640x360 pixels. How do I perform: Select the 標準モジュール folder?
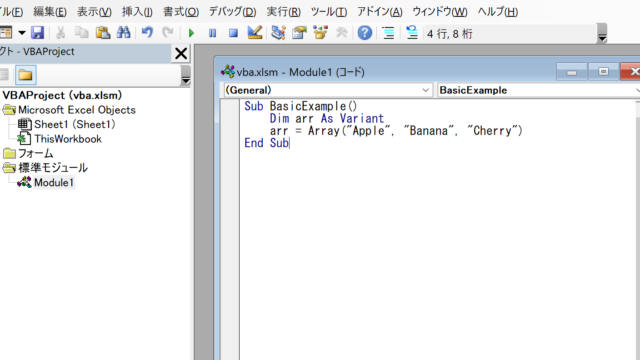click(53, 168)
